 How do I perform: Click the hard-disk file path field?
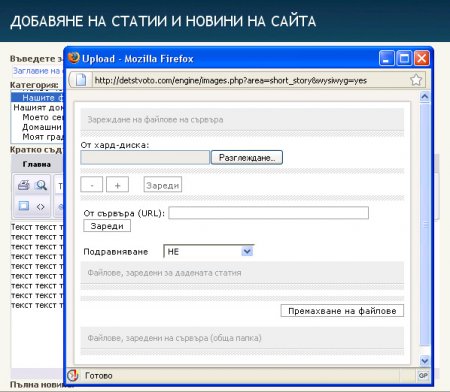[145, 157]
